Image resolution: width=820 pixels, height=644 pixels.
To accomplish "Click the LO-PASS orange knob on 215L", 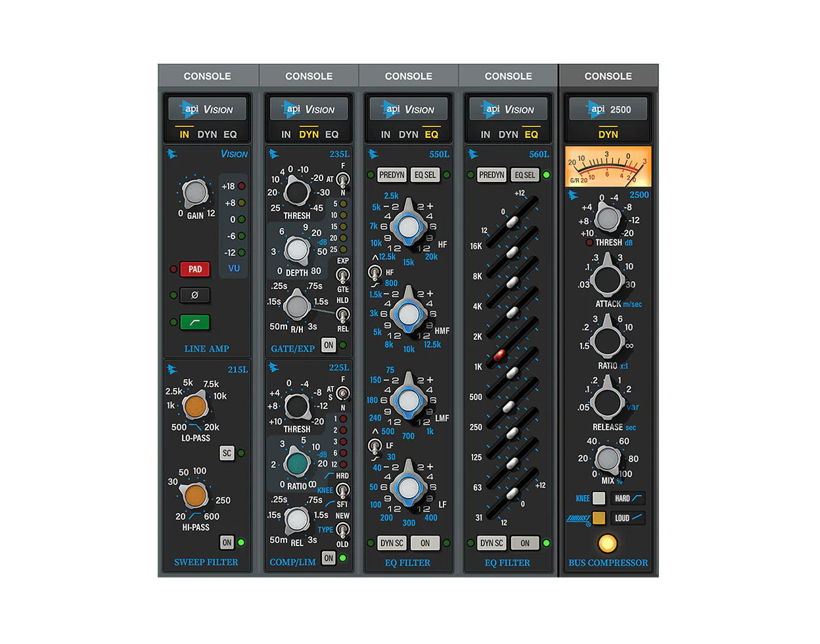I will pos(195,407).
